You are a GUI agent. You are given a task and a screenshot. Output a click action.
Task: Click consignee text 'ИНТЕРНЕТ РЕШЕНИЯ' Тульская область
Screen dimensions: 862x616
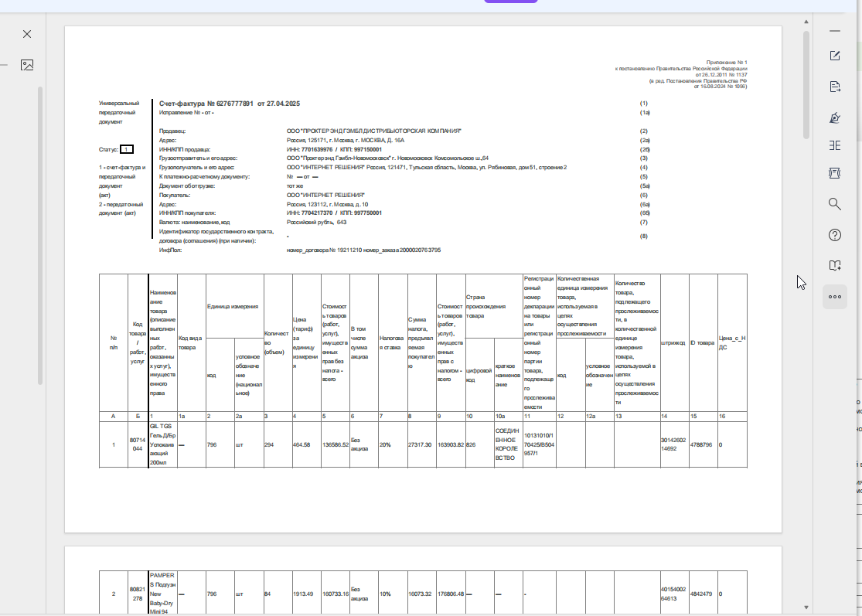point(426,168)
